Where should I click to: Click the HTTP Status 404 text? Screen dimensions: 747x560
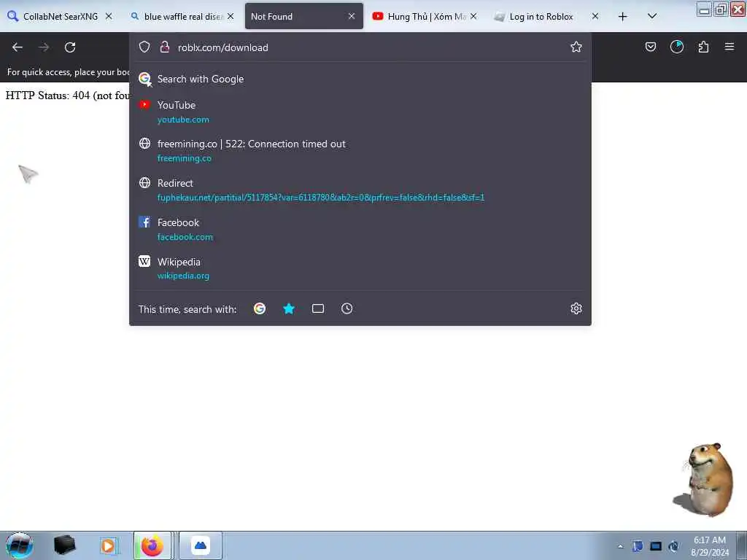coord(68,96)
